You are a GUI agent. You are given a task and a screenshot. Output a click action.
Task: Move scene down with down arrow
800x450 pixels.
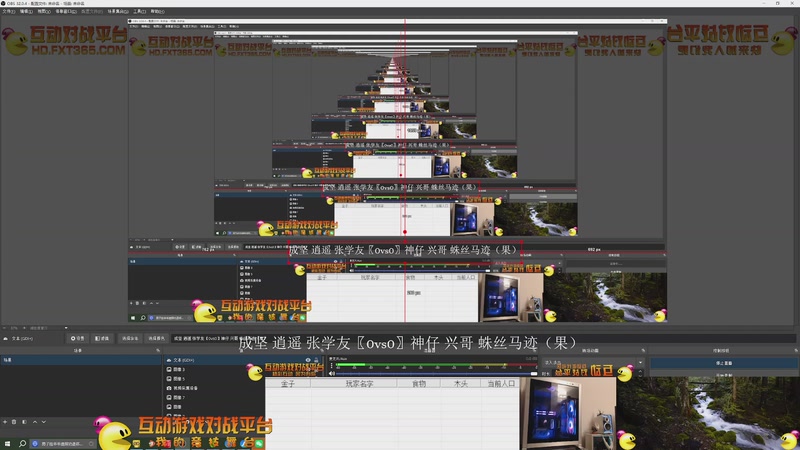coord(44,422)
